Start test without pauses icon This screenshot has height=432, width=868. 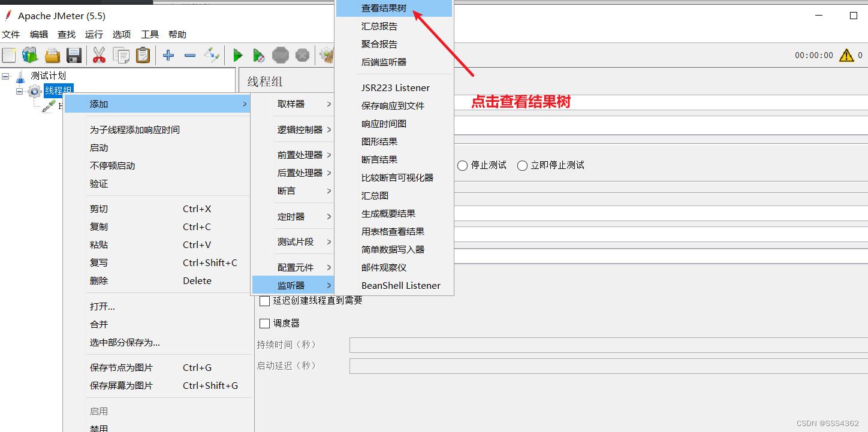[x=258, y=56]
